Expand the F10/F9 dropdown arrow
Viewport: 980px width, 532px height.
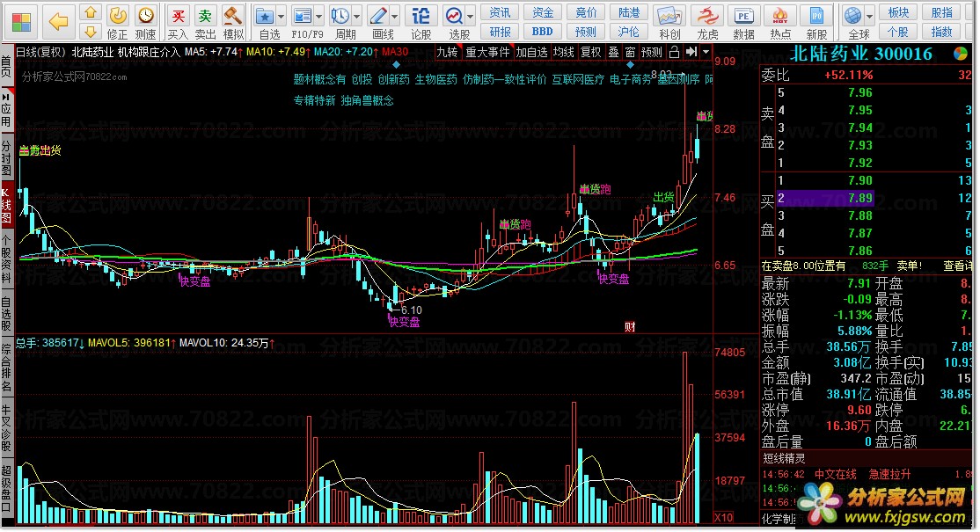coord(318,17)
